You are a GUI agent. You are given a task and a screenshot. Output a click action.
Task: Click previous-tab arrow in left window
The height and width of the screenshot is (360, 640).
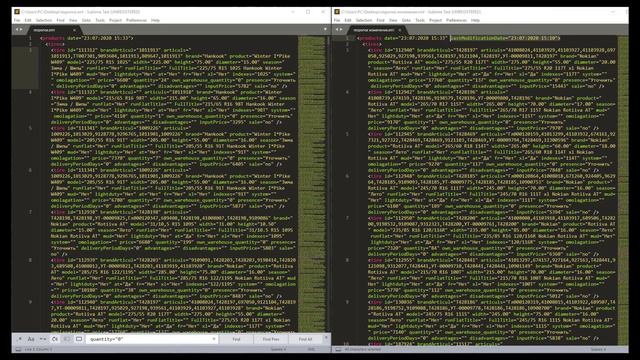[17, 29]
